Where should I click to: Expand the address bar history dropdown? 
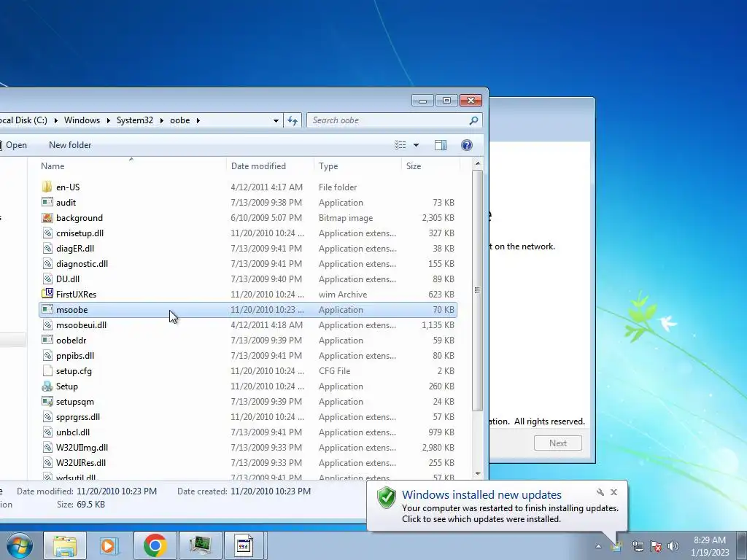tap(276, 120)
